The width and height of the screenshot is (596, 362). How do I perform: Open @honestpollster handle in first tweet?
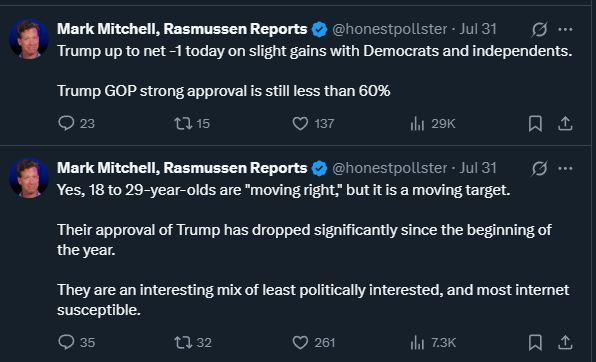pos(390,29)
